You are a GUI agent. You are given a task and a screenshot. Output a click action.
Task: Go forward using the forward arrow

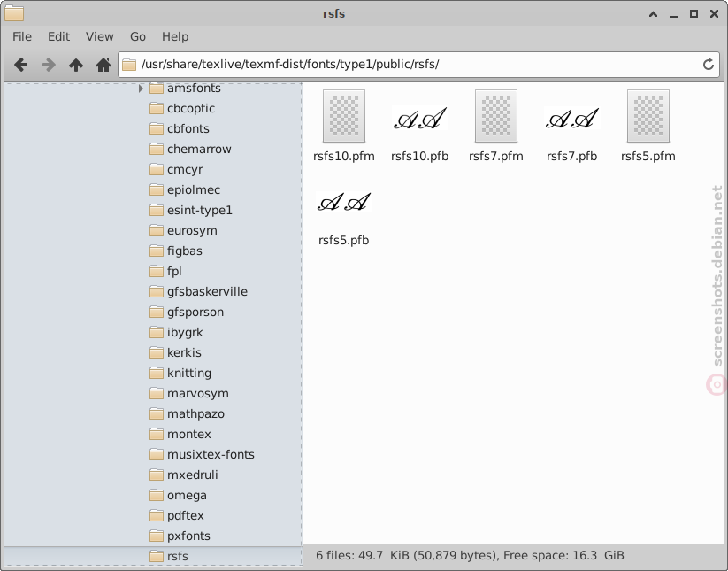49,65
